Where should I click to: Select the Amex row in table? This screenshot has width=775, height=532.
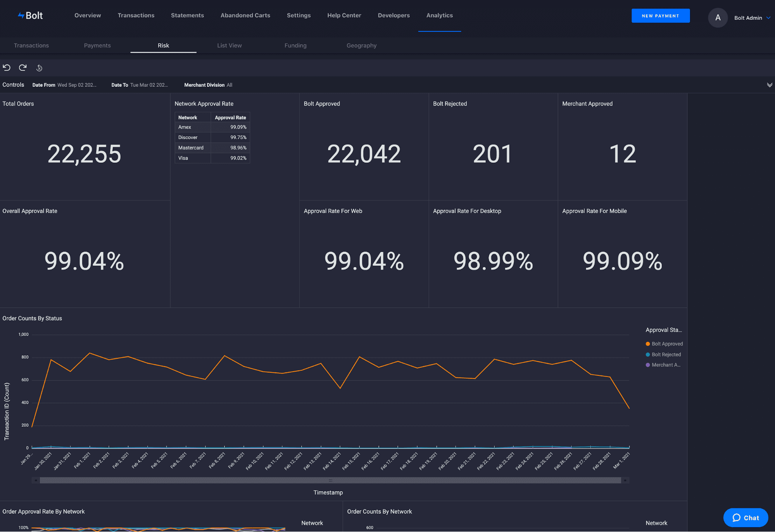tap(212, 127)
